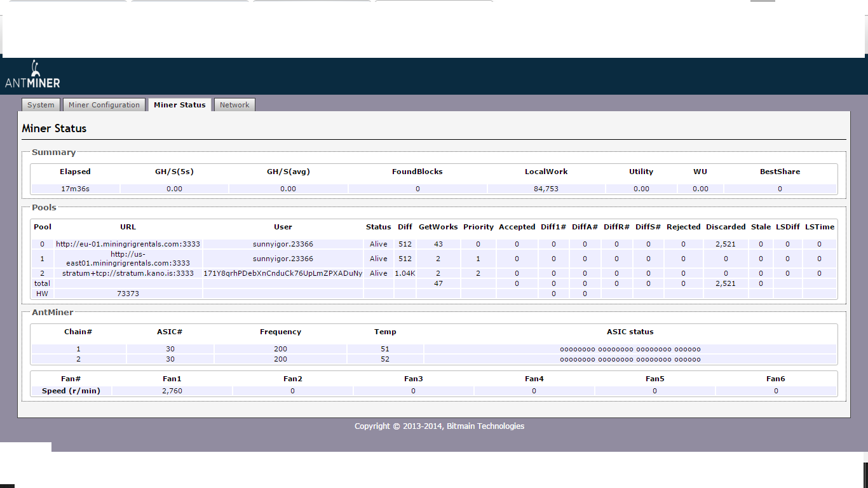The width and height of the screenshot is (868, 488).
Task: Click the total GetWorks value 47
Action: point(438,283)
